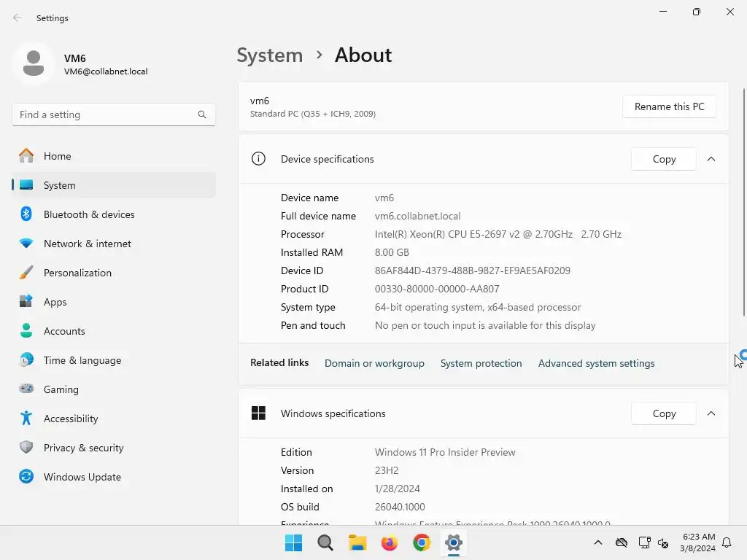Click the vertical scrollbar of About page
The width and height of the screenshot is (747, 560).
pos(744,203)
